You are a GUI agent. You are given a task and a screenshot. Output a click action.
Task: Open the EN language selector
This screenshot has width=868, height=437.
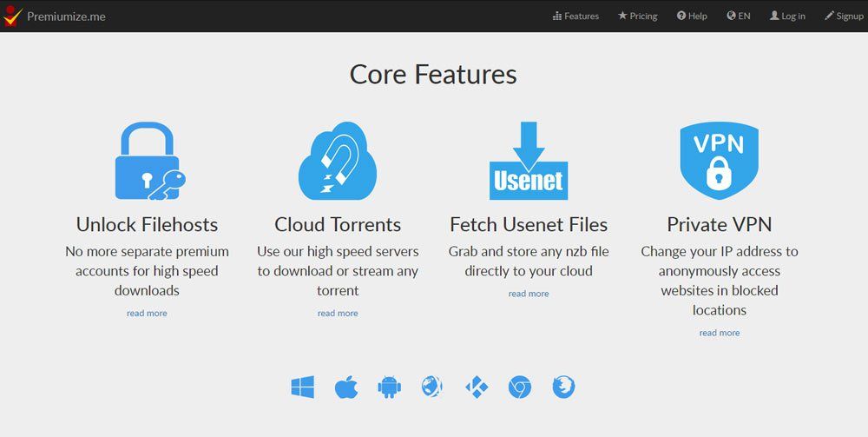point(739,16)
